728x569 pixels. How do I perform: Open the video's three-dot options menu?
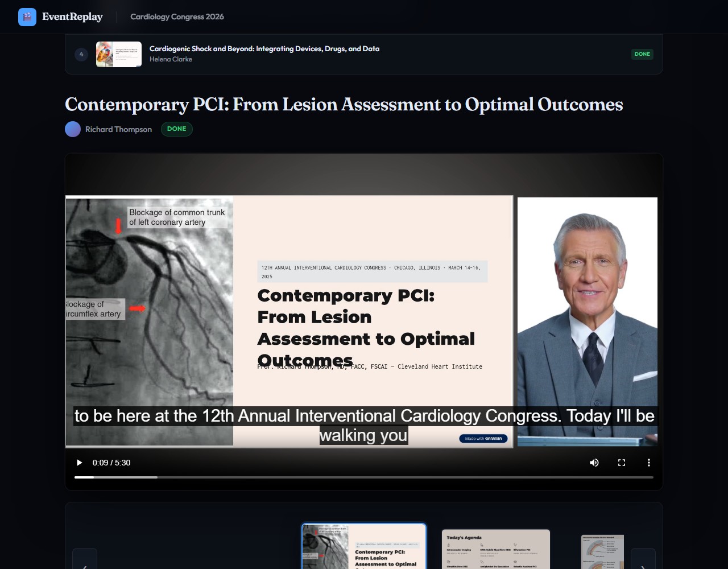[649, 463]
